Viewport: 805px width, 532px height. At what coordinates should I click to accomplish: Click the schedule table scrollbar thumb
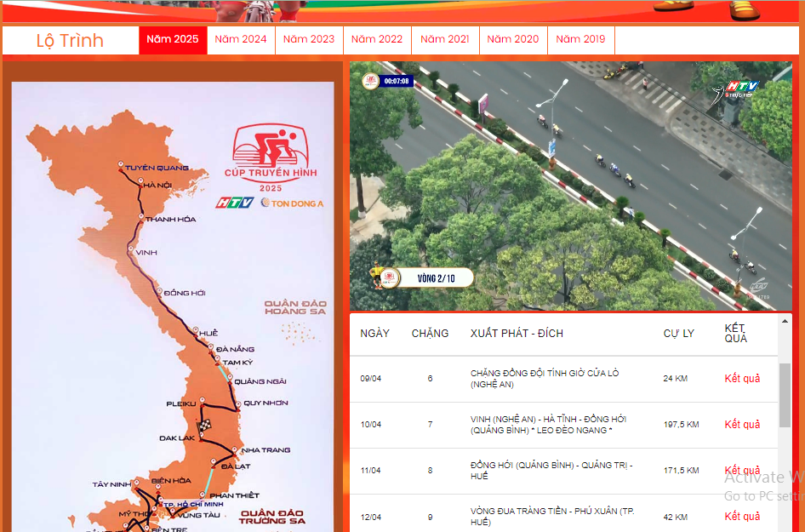tap(785, 396)
